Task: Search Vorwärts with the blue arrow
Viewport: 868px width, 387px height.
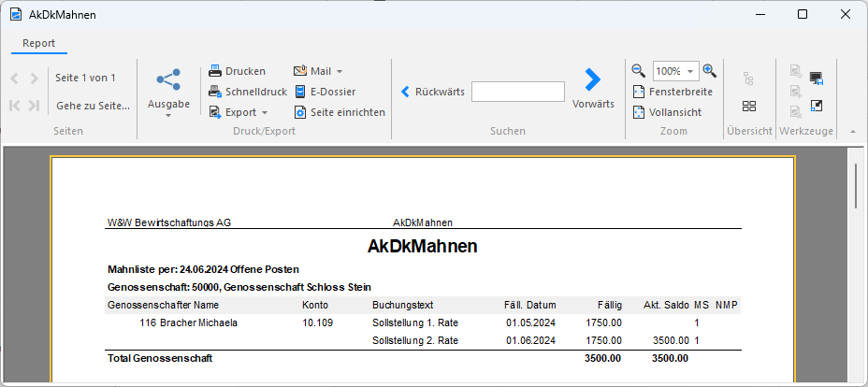Action: pyautogui.click(x=593, y=89)
